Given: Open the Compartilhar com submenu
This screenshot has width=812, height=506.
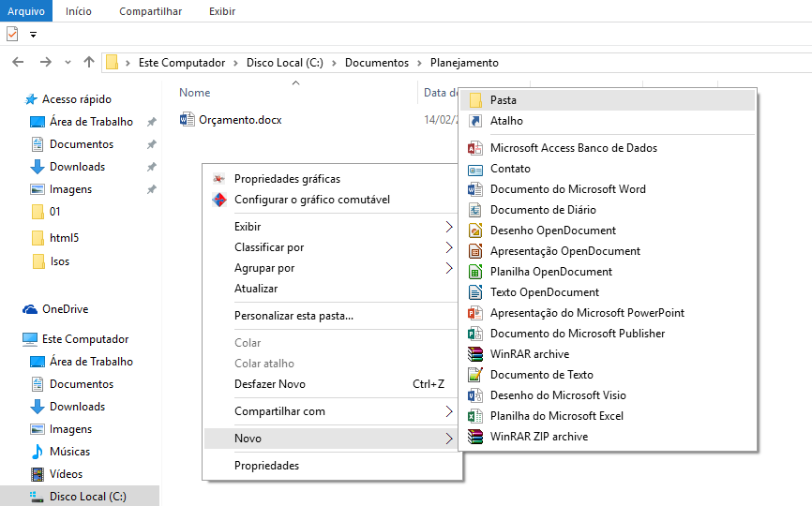Looking at the screenshot, I should click(332, 411).
